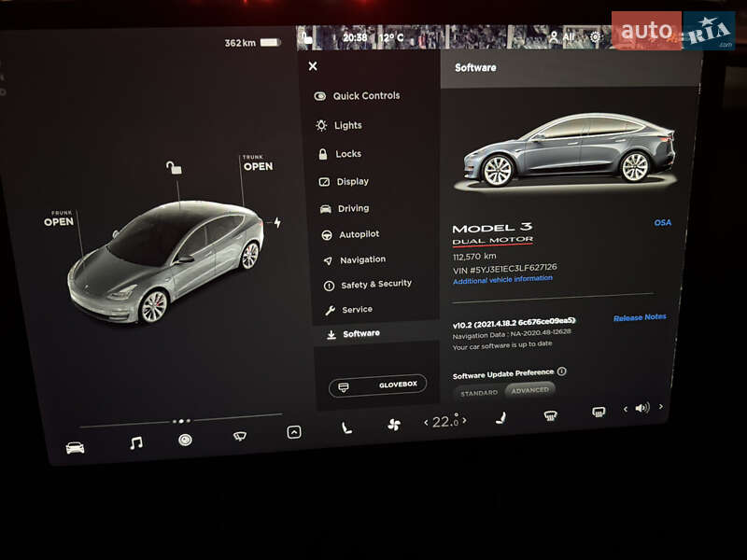Screen dimensions: 747x560
Task: View the Release Notes
Action: (641, 315)
